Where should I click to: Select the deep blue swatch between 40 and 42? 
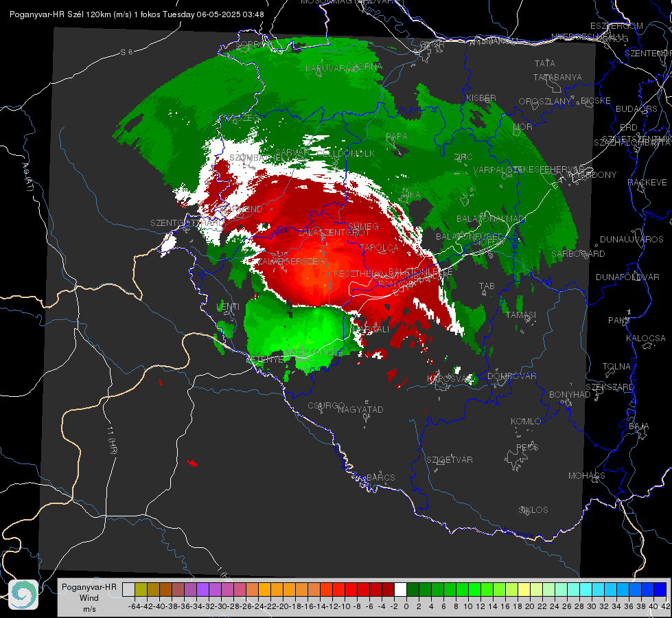coord(660,589)
